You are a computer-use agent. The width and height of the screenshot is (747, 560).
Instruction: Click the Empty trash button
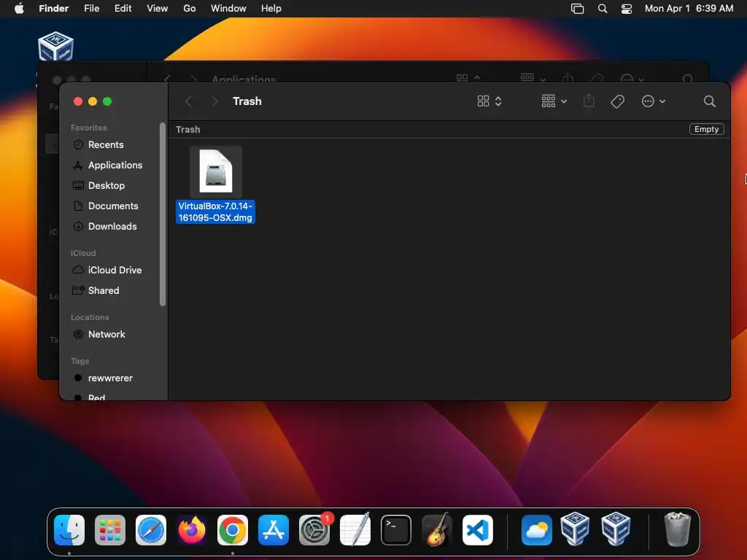click(706, 129)
